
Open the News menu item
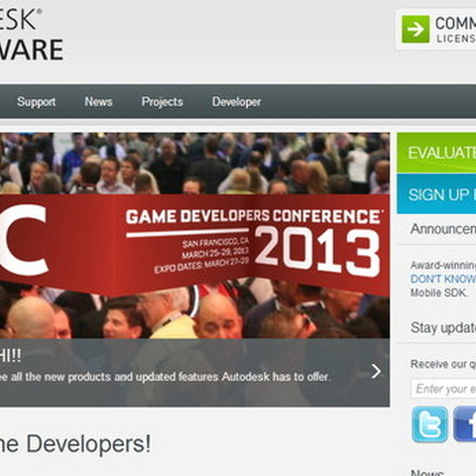[x=98, y=102]
